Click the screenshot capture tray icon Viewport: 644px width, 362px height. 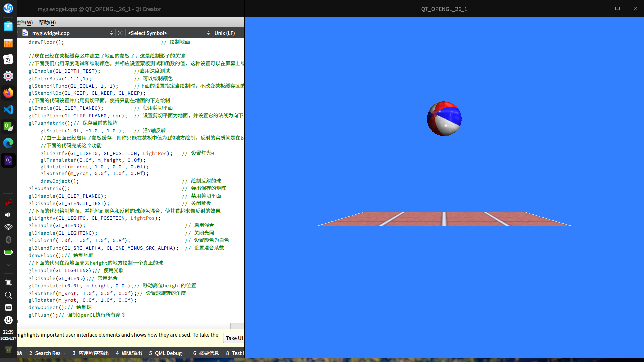[x=8, y=282]
